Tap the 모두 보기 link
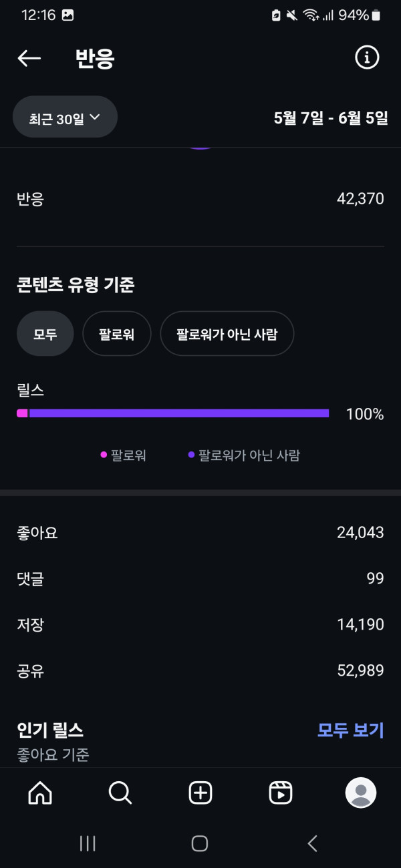Image resolution: width=401 pixels, height=868 pixels. (350, 730)
